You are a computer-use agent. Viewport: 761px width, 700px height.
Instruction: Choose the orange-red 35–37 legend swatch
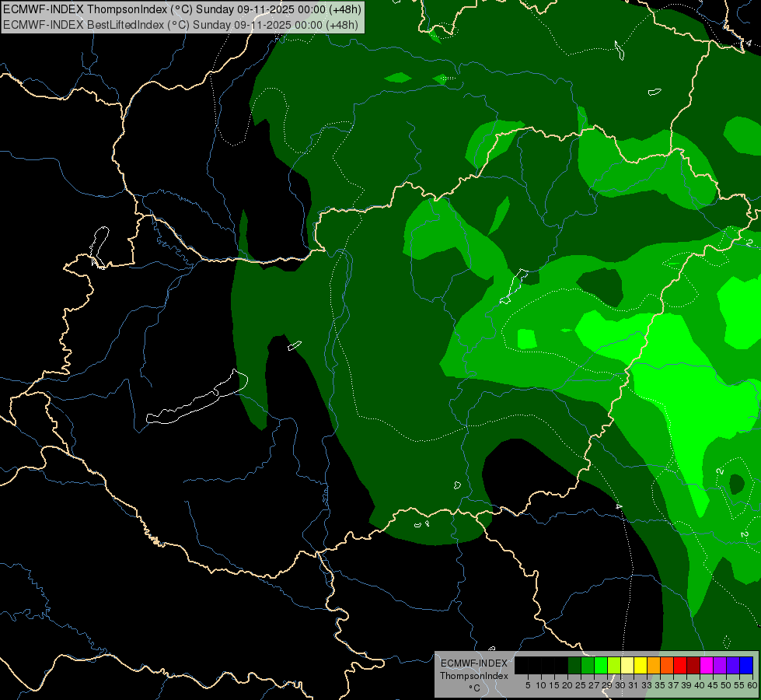(667, 665)
